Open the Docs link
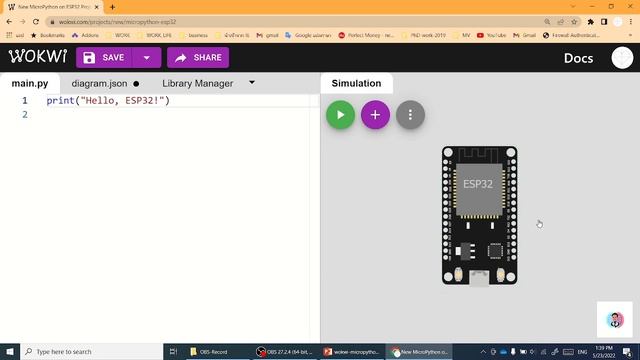Viewport: 640px width, 360px height. [578, 58]
